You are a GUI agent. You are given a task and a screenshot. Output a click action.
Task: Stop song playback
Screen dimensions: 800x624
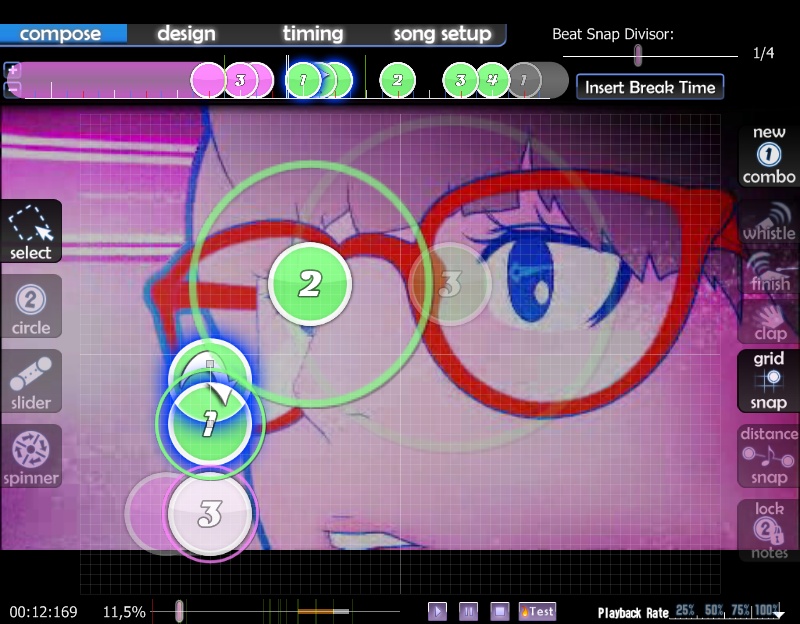point(499,611)
